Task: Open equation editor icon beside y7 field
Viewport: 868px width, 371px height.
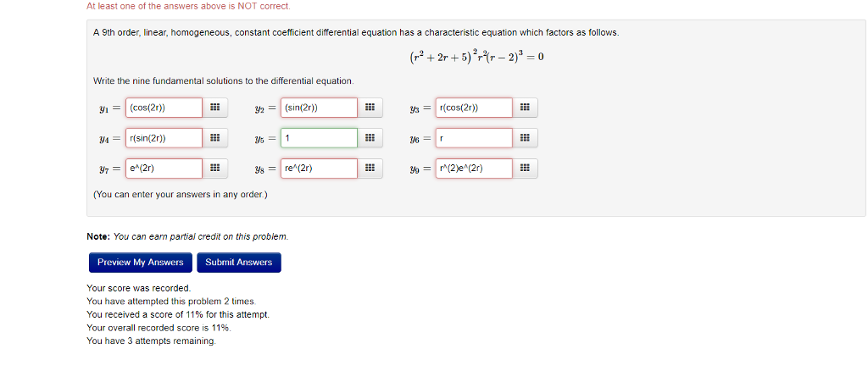Action: [x=214, y=169]
